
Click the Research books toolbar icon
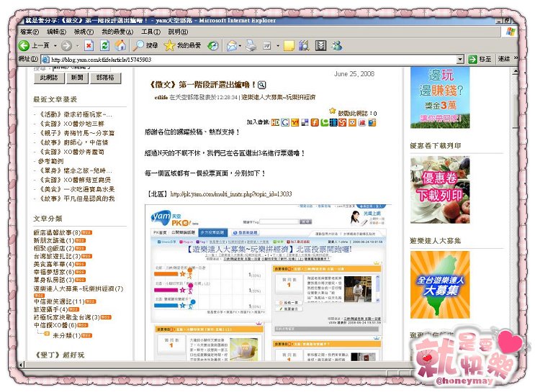point(304,45)
